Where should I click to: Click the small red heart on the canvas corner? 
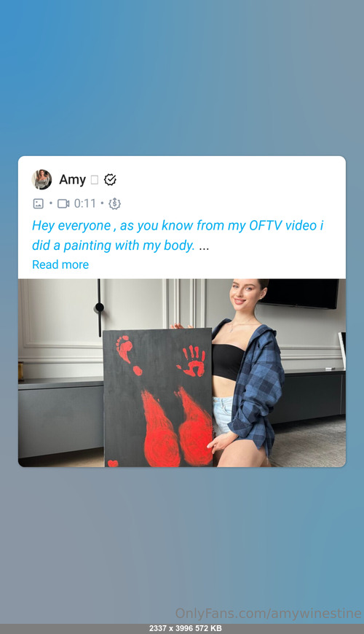tap(113, 463)
